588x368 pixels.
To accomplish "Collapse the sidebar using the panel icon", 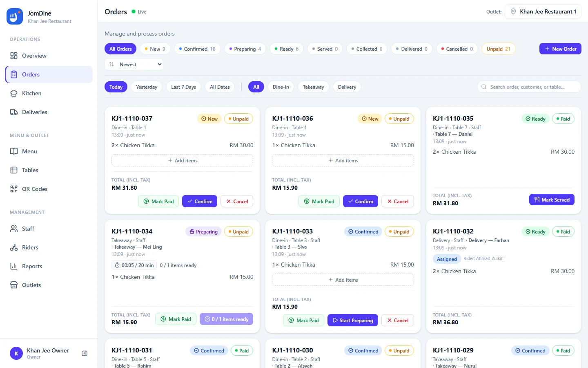I will [x=85, y=353].
